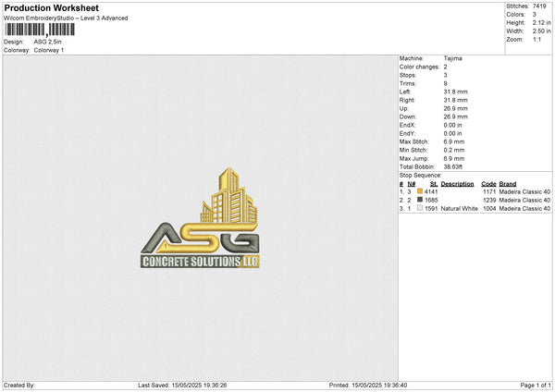Click the Stitches value 7419
This screenshot has width=555, height=392.
(539, 6)
